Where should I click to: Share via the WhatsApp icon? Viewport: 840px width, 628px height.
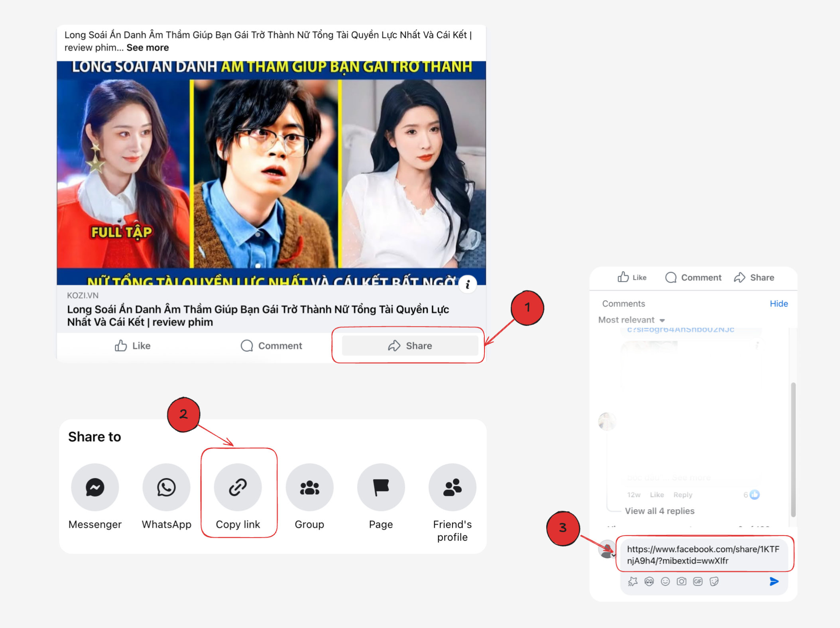pos(166,487)
